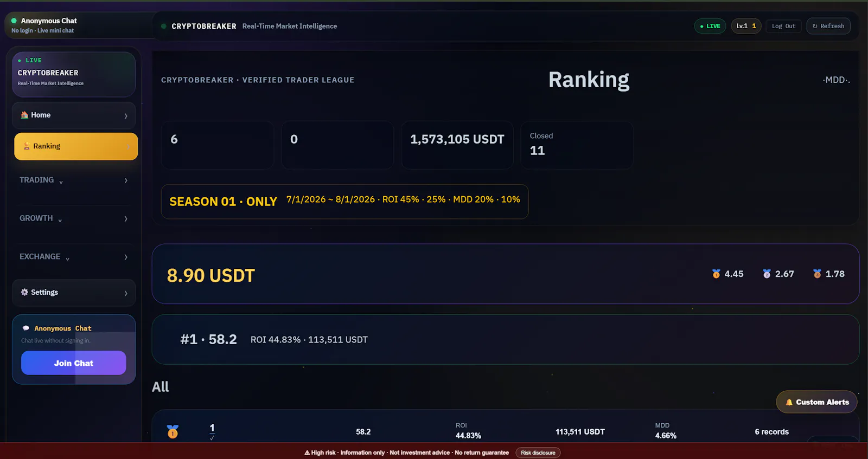Click the bronze medal icon beside 1.78
868x459 pixels.
click(817, 274)
